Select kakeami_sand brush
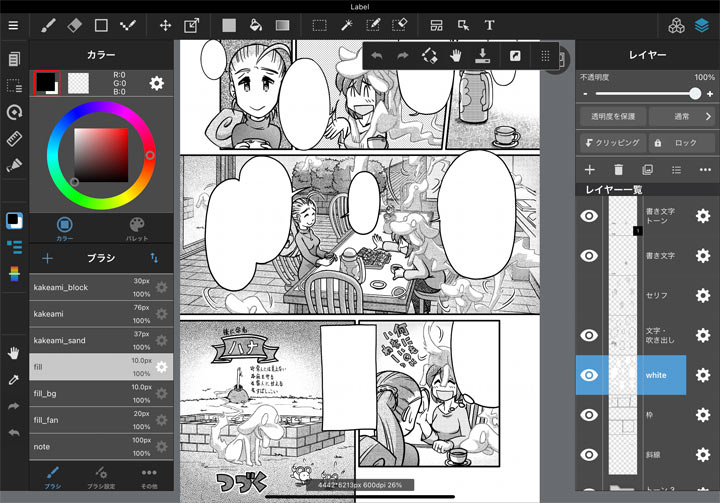Screen dimensions: 720x503 101,340
